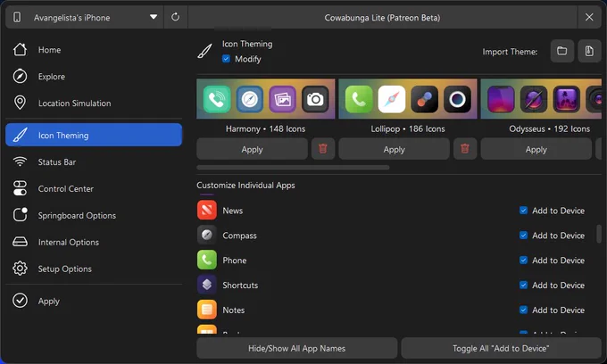
Task: Uncheck the Modify checkbox
Action: [x=226, y=59]
